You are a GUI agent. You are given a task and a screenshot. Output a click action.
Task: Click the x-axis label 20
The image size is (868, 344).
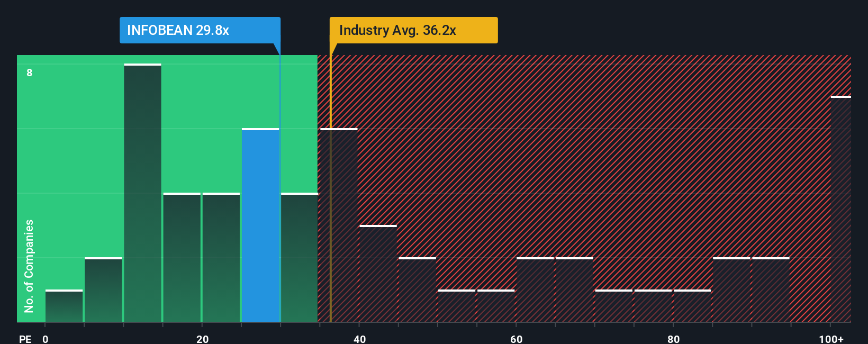pos(202,339)
